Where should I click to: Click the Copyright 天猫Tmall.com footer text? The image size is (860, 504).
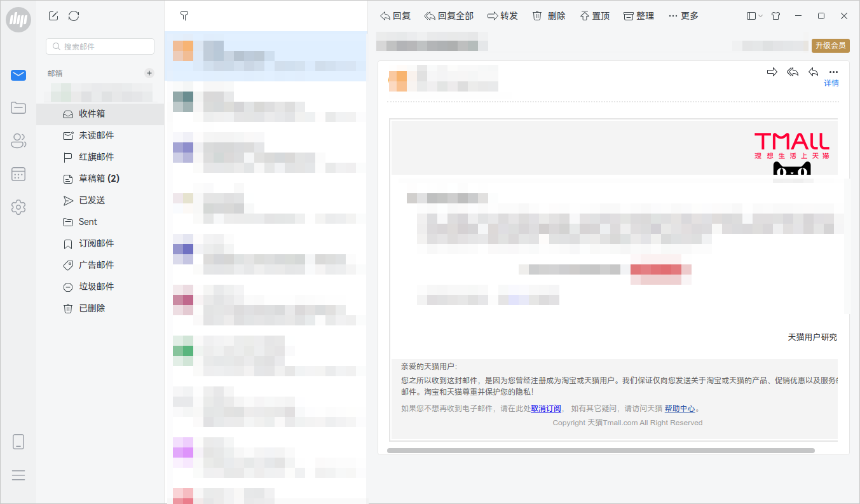click(627, 423)
